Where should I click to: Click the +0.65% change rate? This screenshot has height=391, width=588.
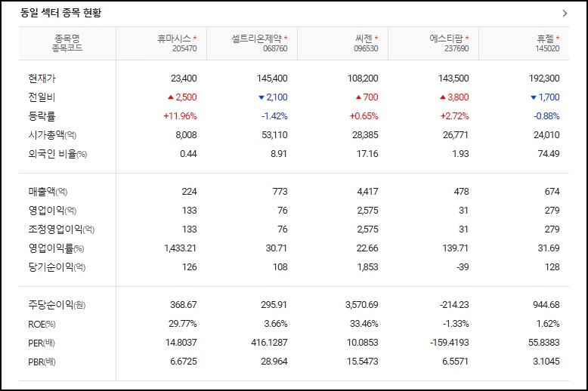(x=364, y=116)
